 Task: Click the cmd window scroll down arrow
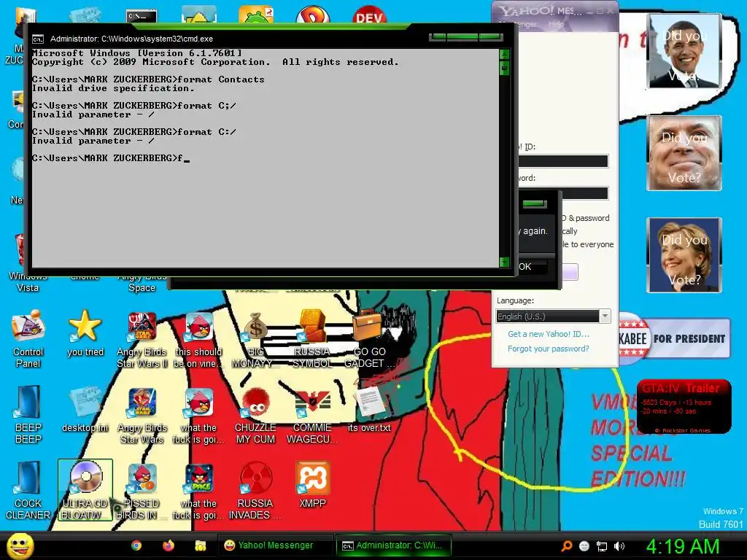pos(504,262)
